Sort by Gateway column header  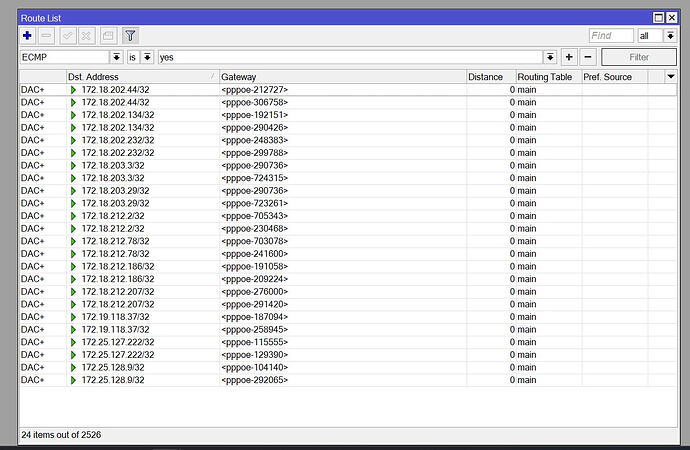point(343,77)
